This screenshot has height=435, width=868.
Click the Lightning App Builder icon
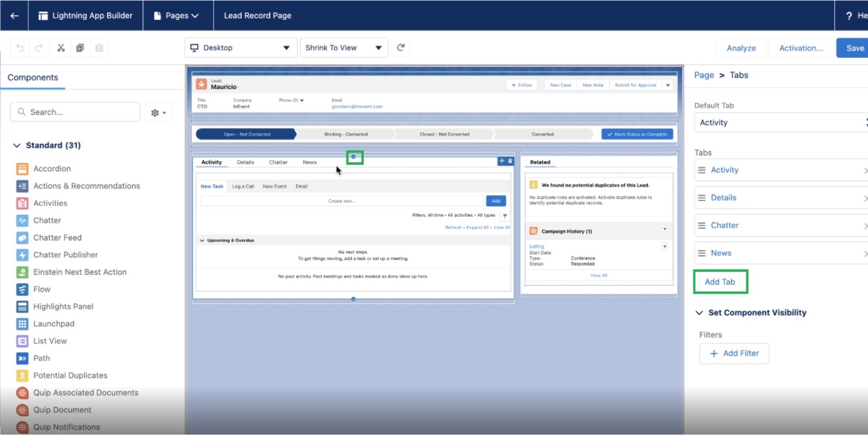[x=43, y=16]
